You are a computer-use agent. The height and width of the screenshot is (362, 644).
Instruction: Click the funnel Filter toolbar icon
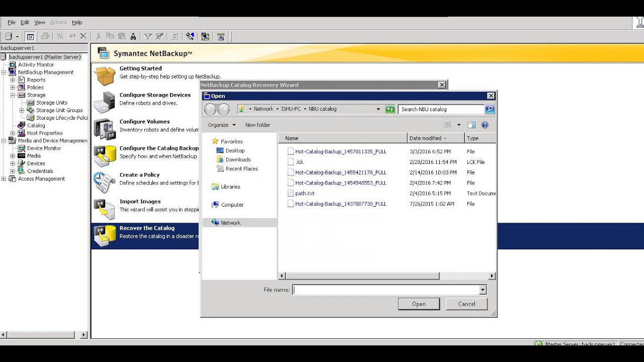coord(148,36)
